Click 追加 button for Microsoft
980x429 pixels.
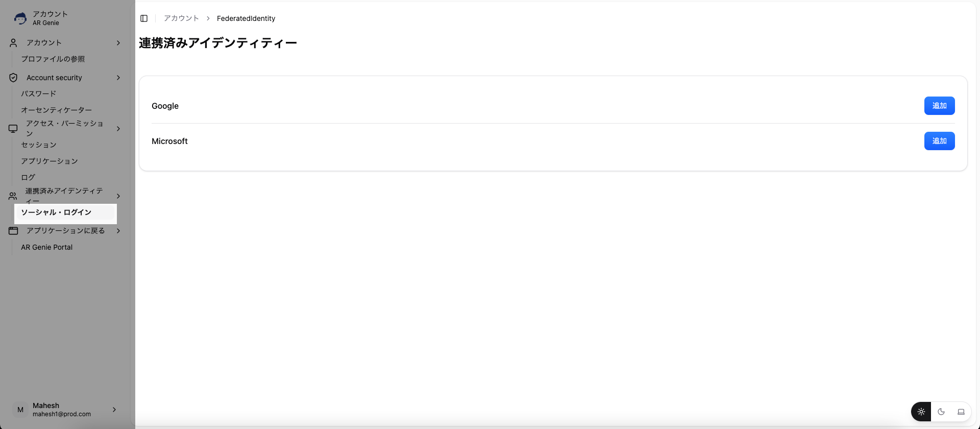tap(939, 141)
